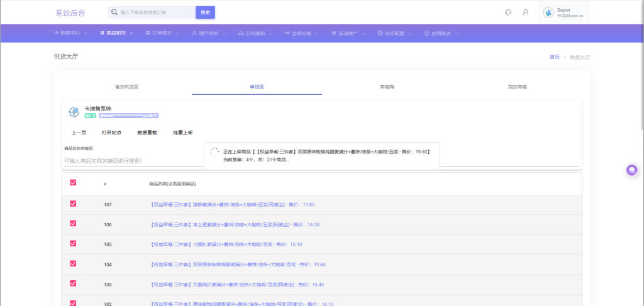The height and width of the screenshot is (306, 644).
Task: Toggle the select-all checkbox in table header
Action: point(73,183)
